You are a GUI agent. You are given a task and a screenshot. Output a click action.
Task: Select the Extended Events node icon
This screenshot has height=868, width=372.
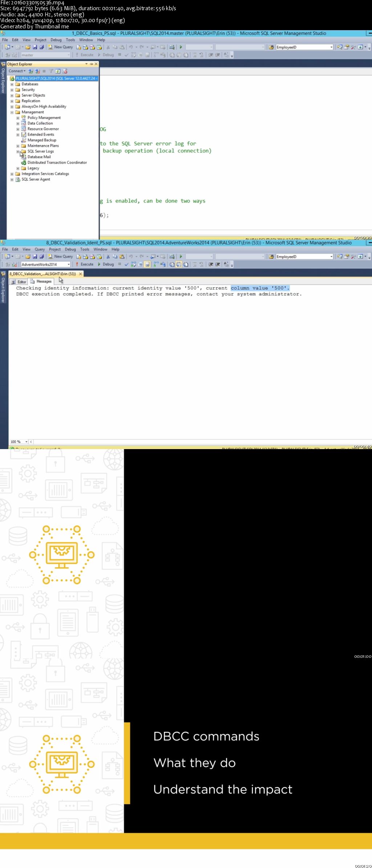pyautogui.click(x=24, y=135)
